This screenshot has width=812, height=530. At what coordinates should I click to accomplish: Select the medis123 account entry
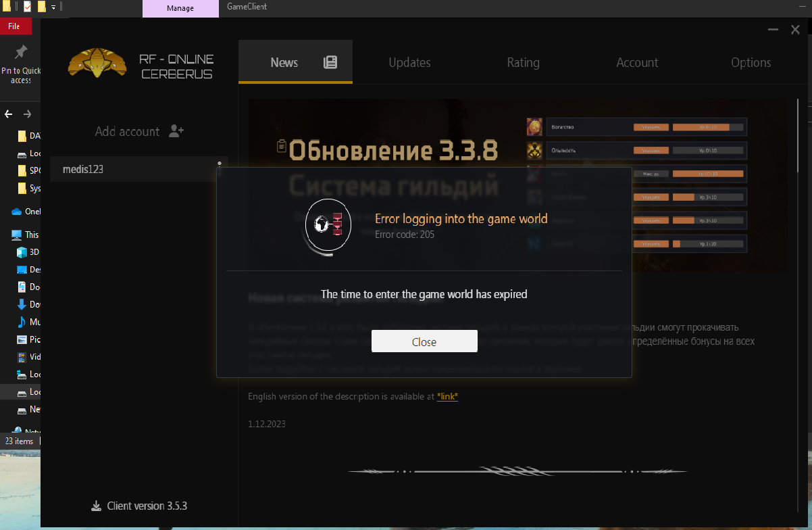pos(138,169)
